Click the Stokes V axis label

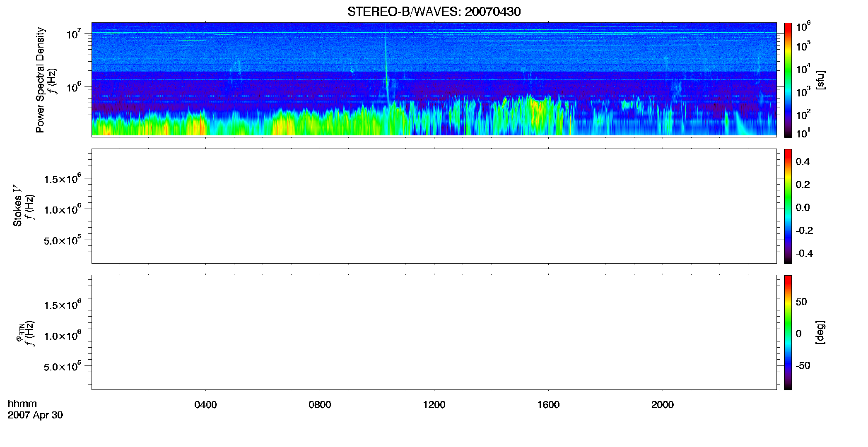click(x=17, y=206)
